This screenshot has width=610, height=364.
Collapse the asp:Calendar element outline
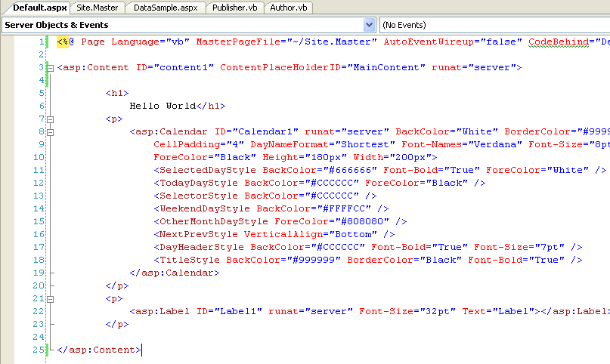(51, 131)
